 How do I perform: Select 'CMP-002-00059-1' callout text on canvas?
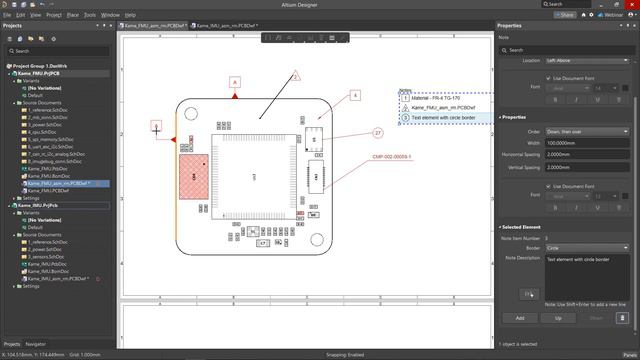[x=392, y=157]
